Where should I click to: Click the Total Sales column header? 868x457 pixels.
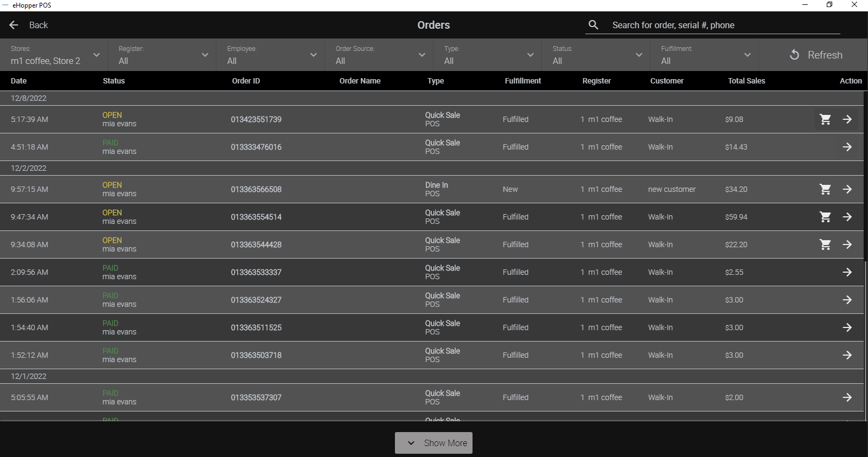click(746, 81)
